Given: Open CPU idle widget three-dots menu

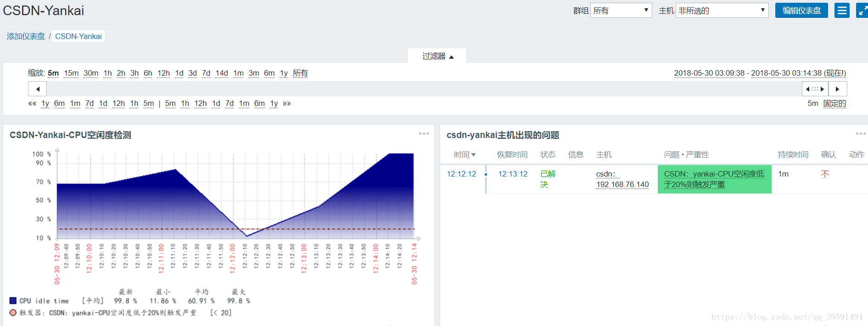Looking at the screenshot, I should tap(424, 133).
